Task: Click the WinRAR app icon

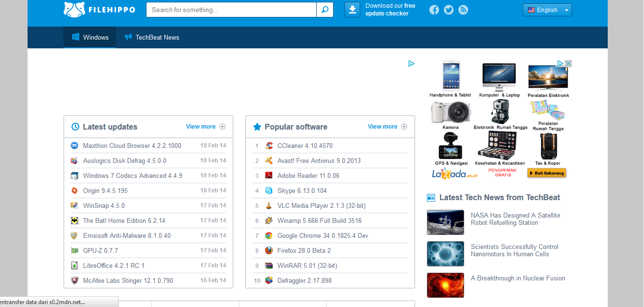Action: pyautogui.click(x=269, y=265)
